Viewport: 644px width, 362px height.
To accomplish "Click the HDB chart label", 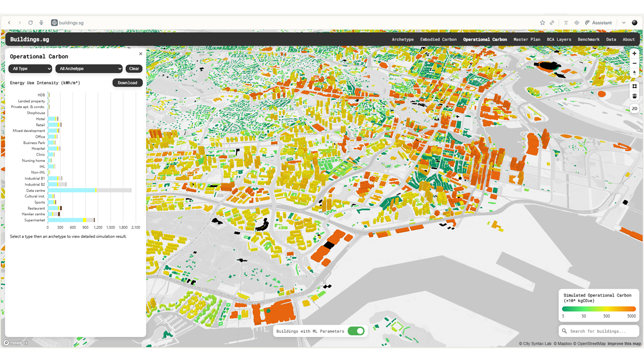I will 41,95.
